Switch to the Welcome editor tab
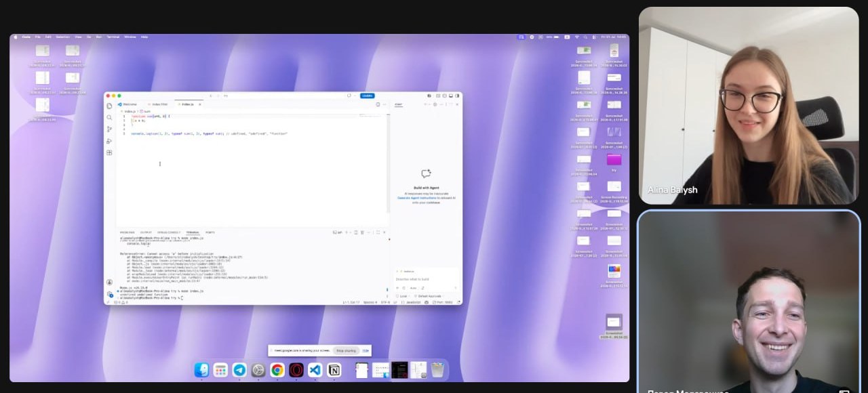This screenshot has height=393, width=868. (129, 104)
